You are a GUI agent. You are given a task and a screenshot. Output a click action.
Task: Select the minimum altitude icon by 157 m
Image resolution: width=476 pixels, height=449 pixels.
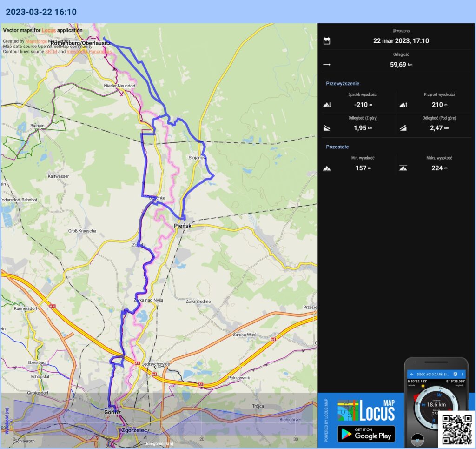(327, 168)
